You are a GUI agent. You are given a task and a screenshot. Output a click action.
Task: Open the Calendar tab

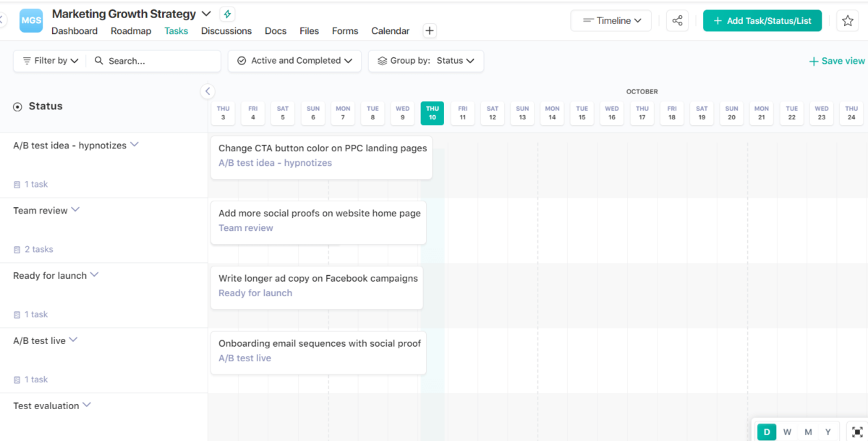pyautogui.click(x=390, y=30)
